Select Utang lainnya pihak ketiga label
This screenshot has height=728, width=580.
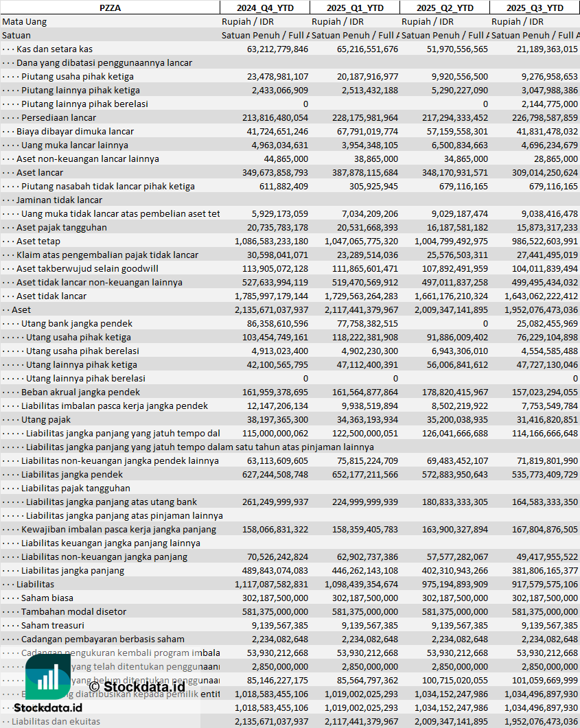click(81, 365)
